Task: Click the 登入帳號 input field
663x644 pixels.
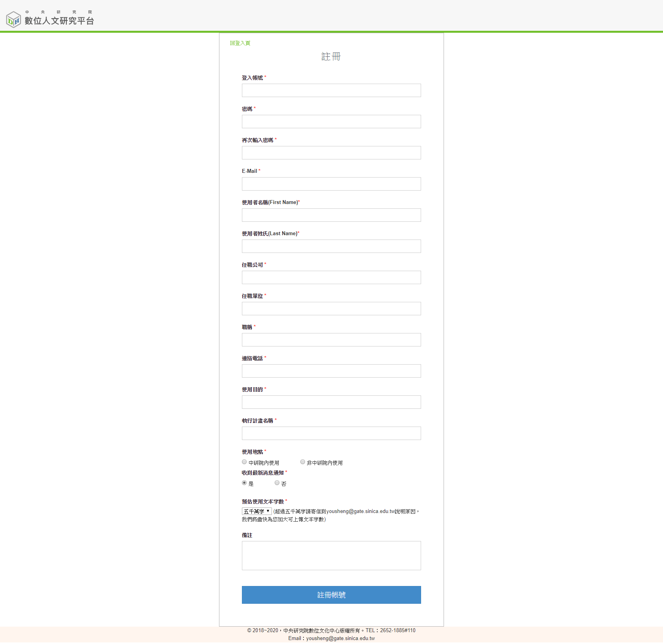Action: pyautogui.click(x=331, y=90)
